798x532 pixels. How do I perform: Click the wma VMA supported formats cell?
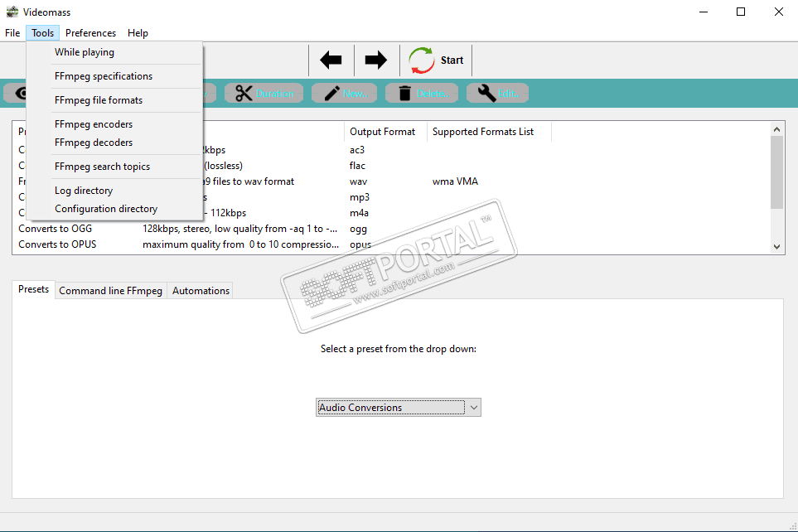455,181
